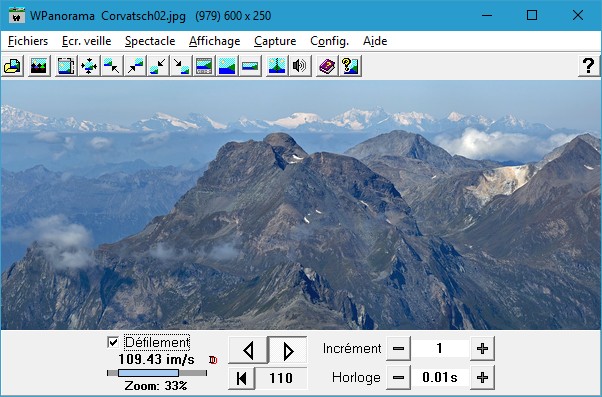
Task: Click the film-strip frame toolbar icon
Action: (66, 66)
